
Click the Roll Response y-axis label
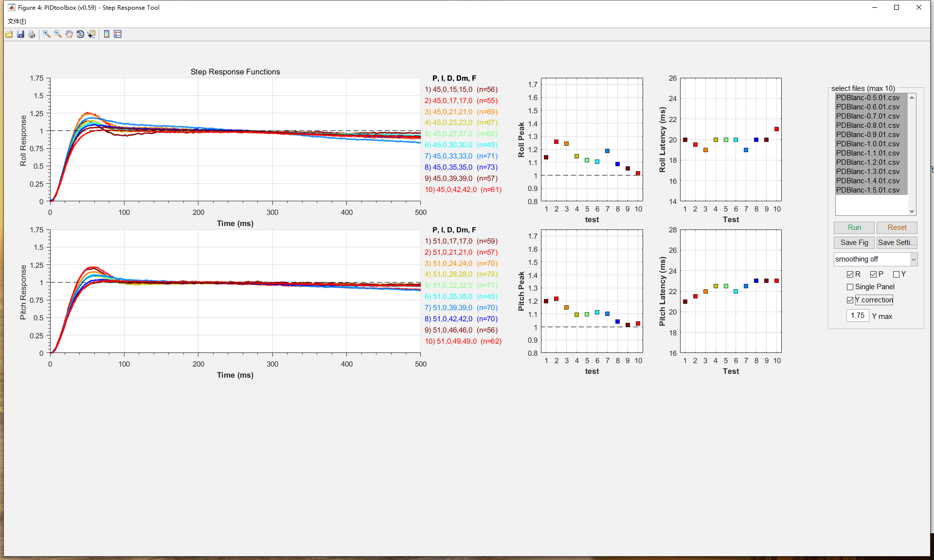coord(23,140)
